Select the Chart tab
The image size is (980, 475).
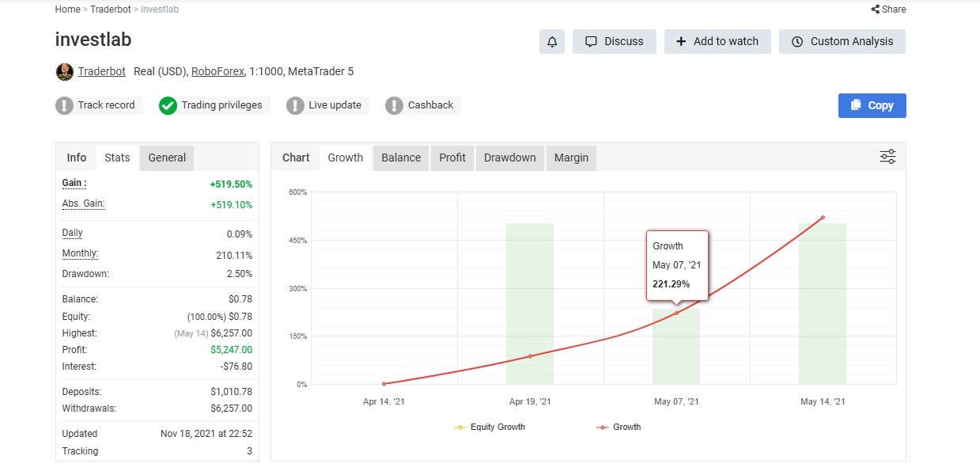click(x=296, y=158)
